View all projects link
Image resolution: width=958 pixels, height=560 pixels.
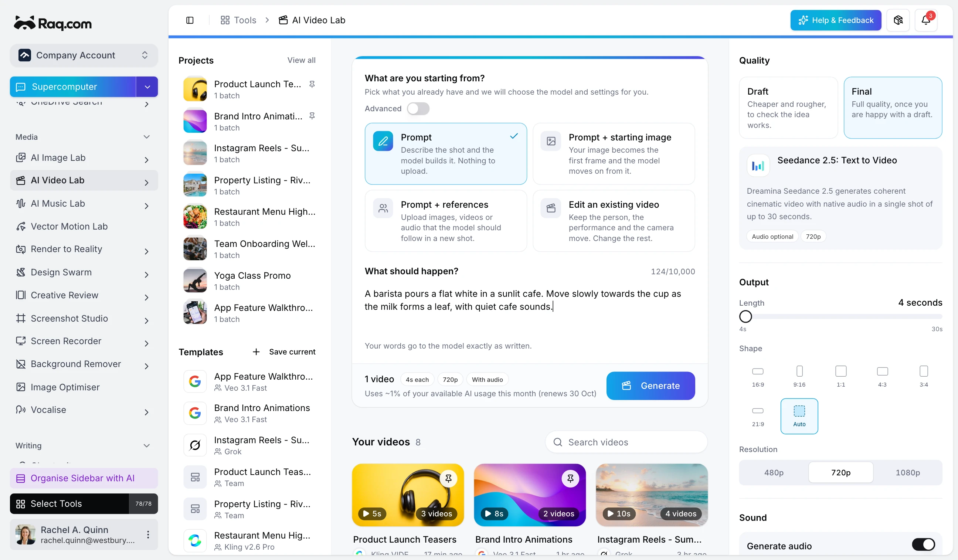click(301, 60)
